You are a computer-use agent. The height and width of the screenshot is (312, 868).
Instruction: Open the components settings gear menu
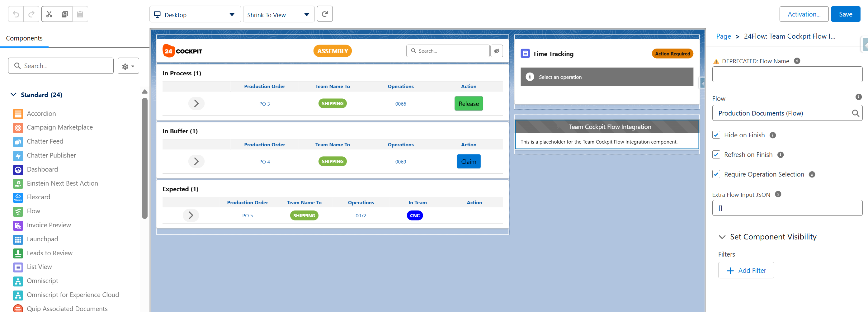point(128,66)
